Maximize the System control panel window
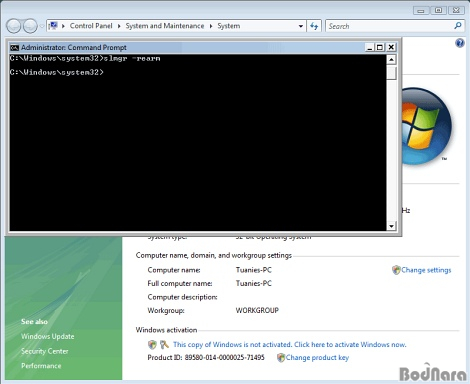Viewport: 470px width, 384px height. pos(439,10)
